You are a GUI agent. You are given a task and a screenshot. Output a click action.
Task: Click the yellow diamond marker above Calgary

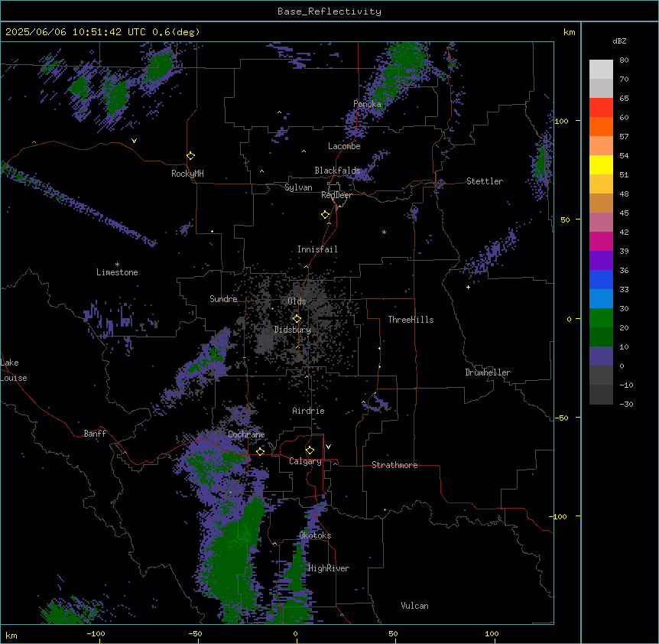click(x=310, y=450)
